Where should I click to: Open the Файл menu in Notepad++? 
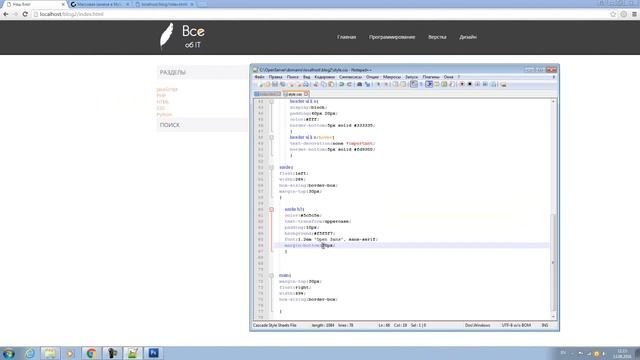pos(260,77)
